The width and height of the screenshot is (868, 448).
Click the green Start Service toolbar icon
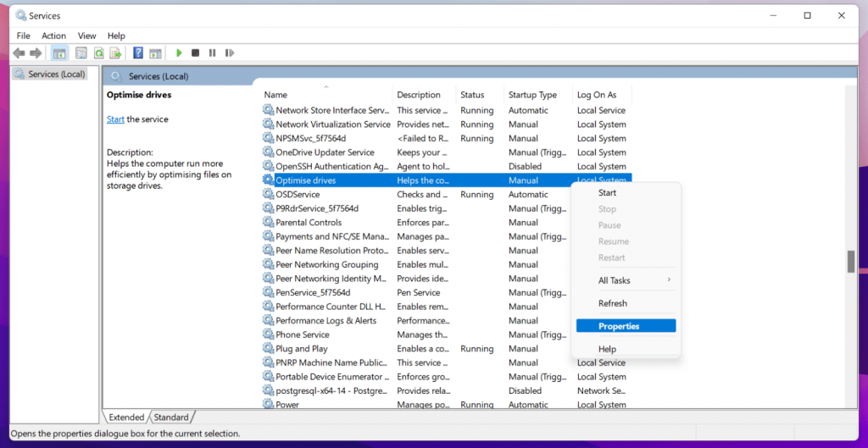179,53
